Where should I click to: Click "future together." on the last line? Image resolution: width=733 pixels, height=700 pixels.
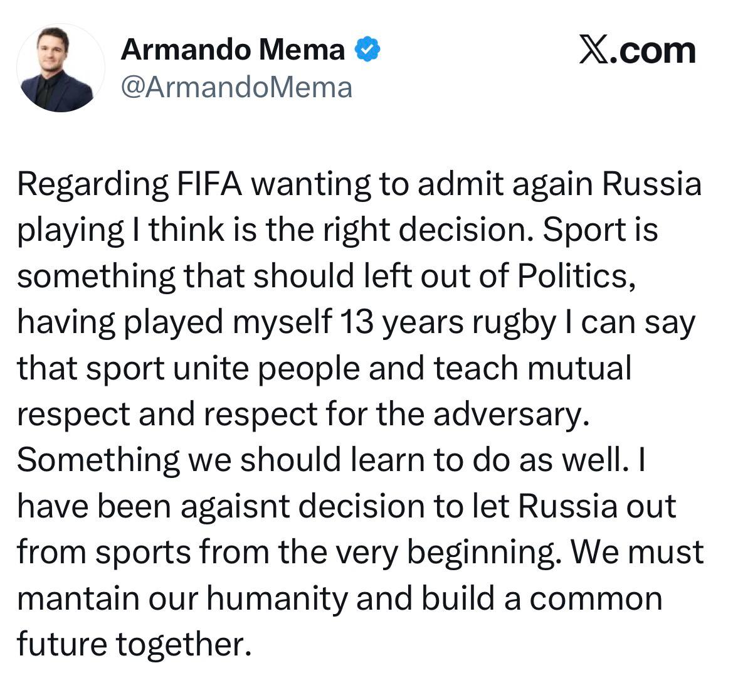pos(129,644)
